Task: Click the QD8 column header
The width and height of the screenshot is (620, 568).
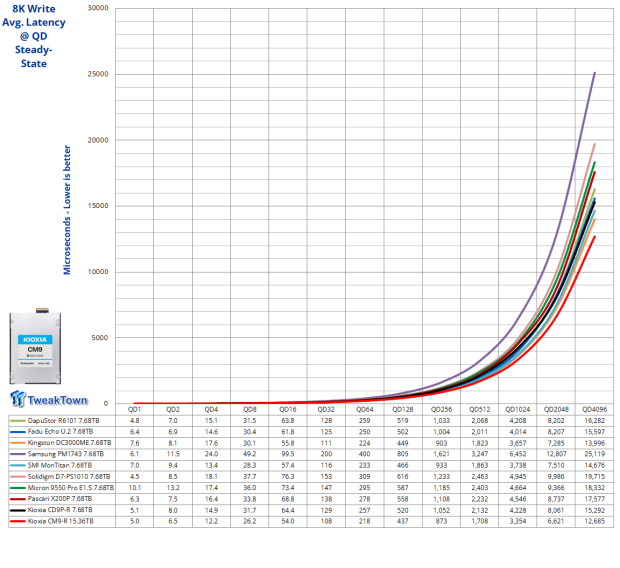Action: pos(250,409)
